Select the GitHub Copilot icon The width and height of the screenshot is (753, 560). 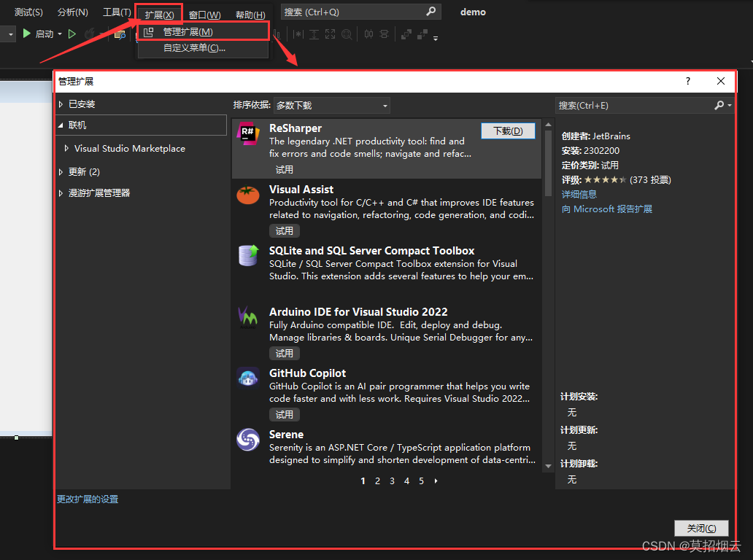pos(248,378)
